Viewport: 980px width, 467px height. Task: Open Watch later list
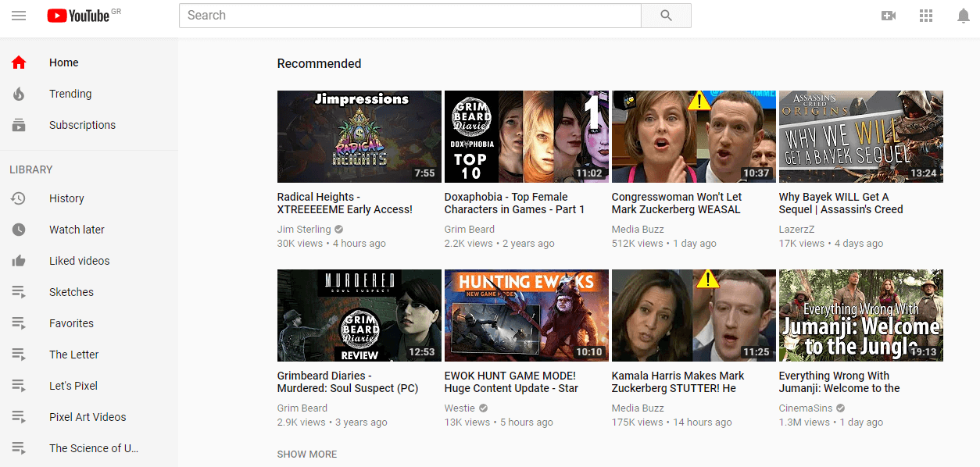(77, 230)
